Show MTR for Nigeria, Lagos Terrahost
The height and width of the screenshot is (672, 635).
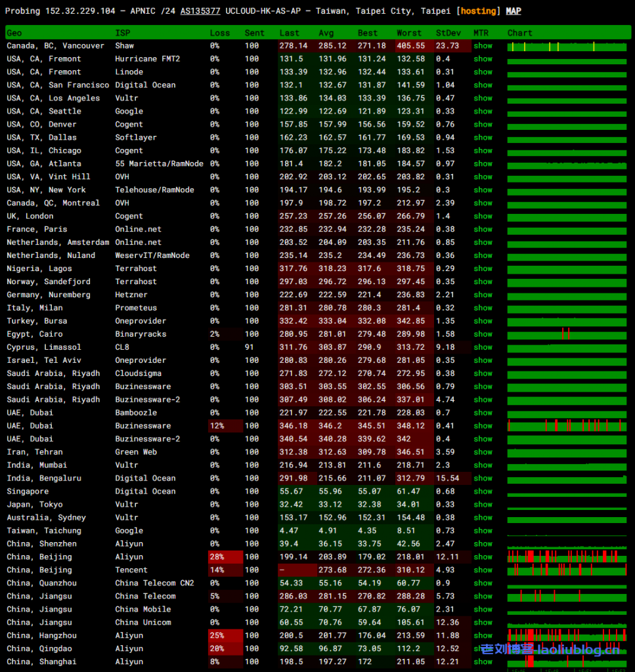click(x=483, y=268)
